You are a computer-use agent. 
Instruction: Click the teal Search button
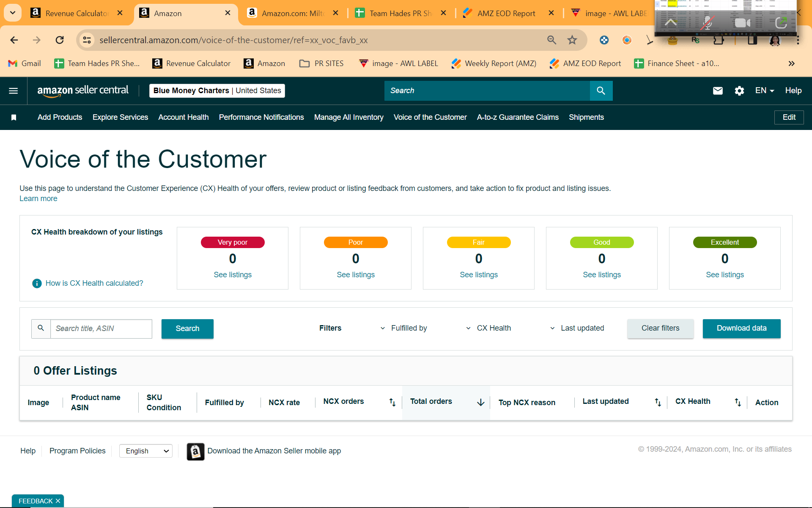187,329
